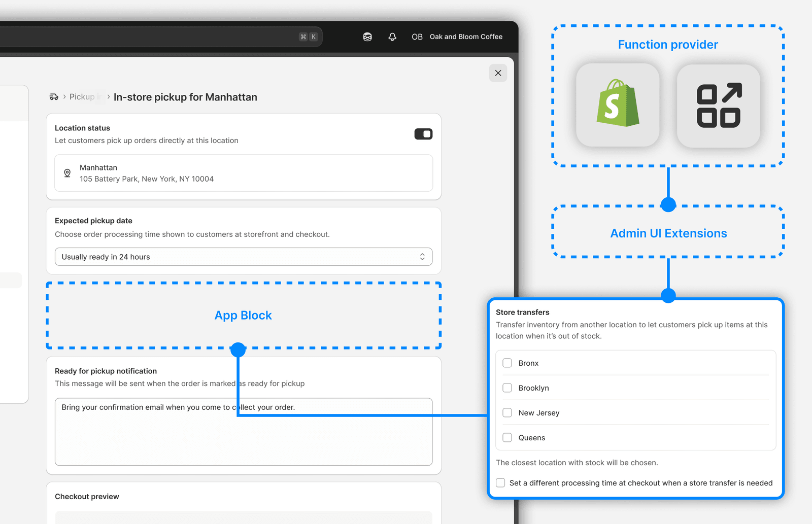The width and height of the screenshot is (812, 524).
Task: Toggle the Location status switch
Action: tap(423, 134)
